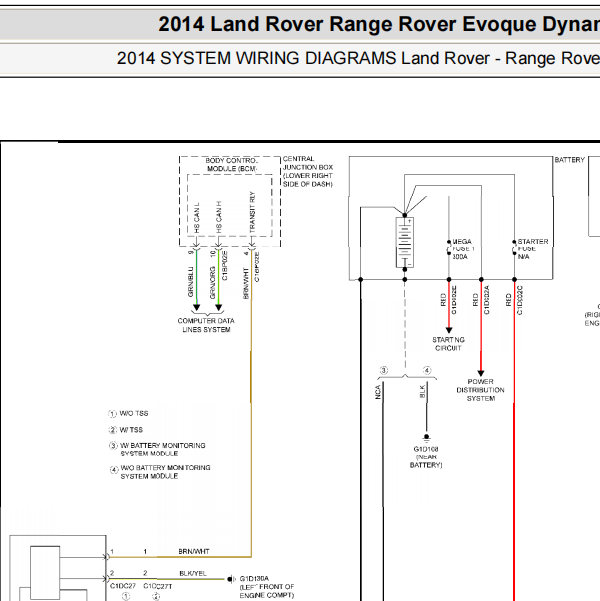Image resolution: width=600 pixels, height=601 pixels.
Task: Select the vertical BRN/WHT label below BCM
Action: [x=246, y=283]
